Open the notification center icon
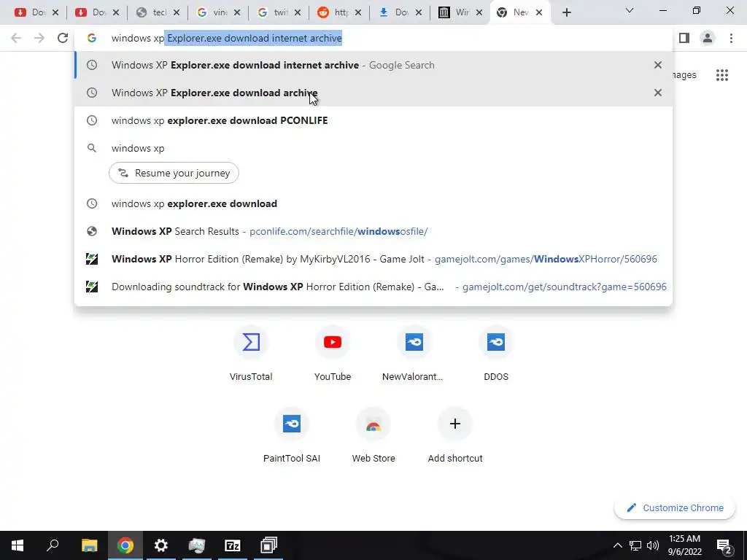Viewport: 747px width, 560px height. pyautogui.click(x=724, y=545)
